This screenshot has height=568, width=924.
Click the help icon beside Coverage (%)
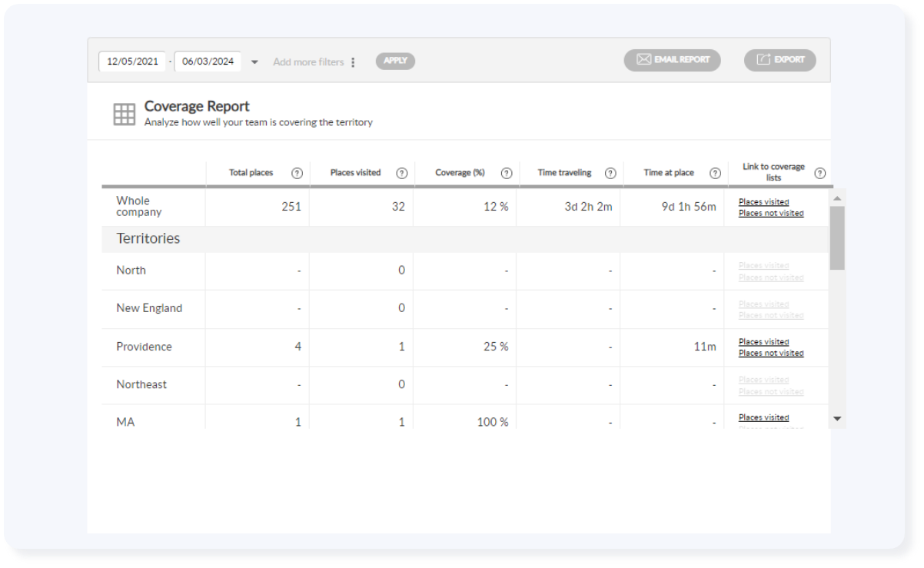pyautogui.click(x=507, y=173)
